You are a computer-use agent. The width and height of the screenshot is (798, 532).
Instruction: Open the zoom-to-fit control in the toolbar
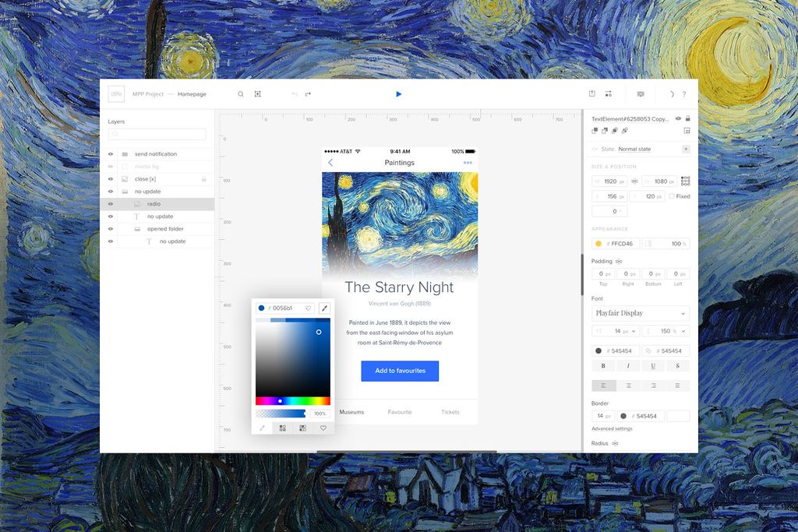[257, 93]
